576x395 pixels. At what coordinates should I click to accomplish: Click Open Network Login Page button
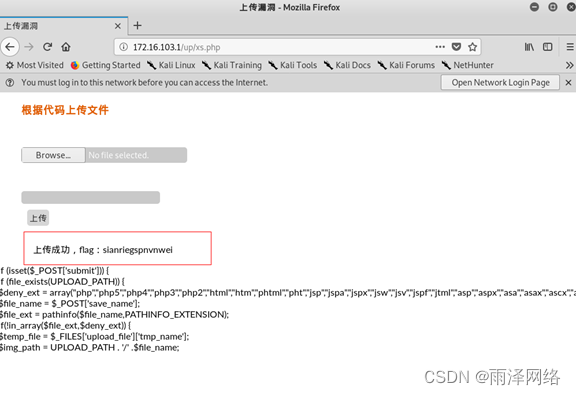click(x=500, y=82)
